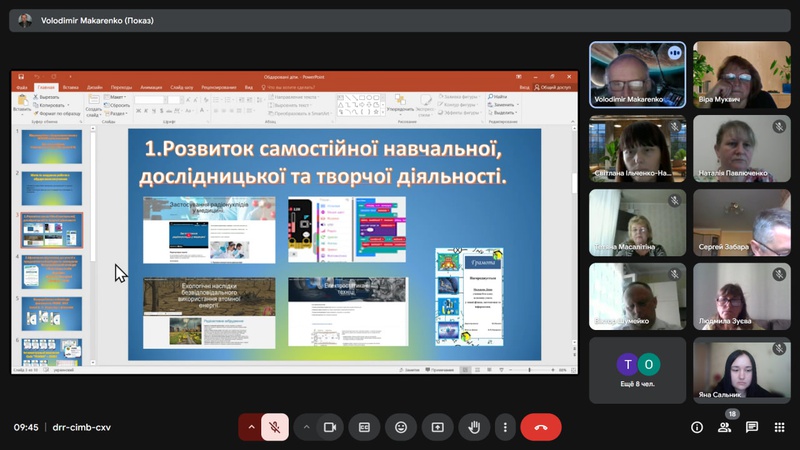The image size is (800, 450).
Task: Show the participants list with 18 badge
Action: 724,427
